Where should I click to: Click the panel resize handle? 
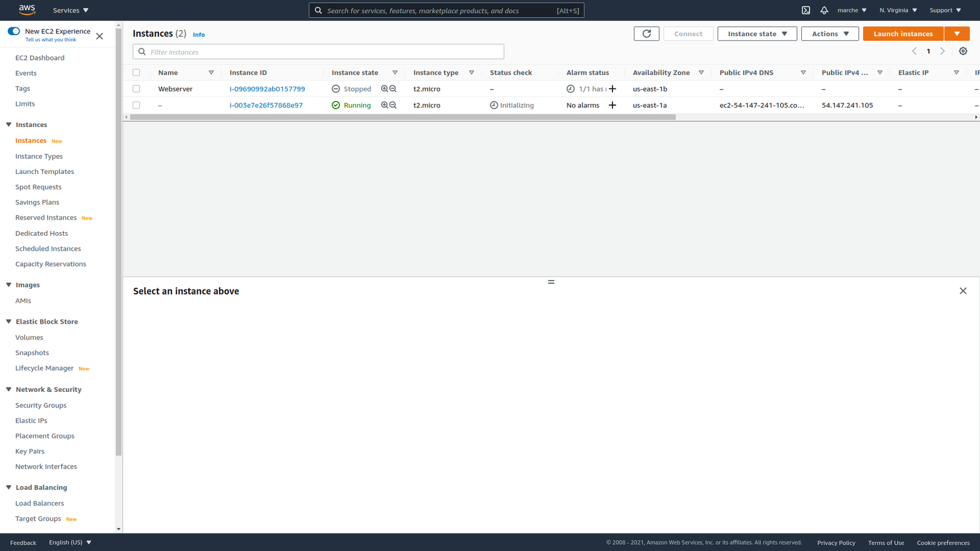tap(551, 282)
